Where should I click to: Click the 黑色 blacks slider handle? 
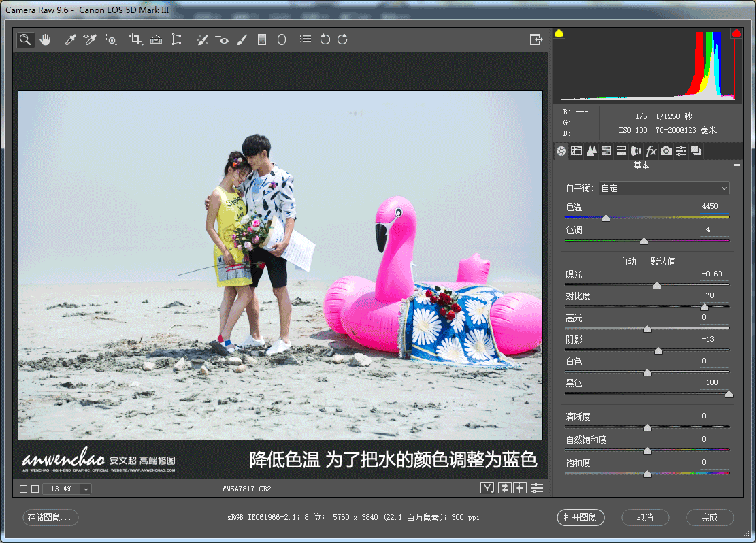(729, 395)
